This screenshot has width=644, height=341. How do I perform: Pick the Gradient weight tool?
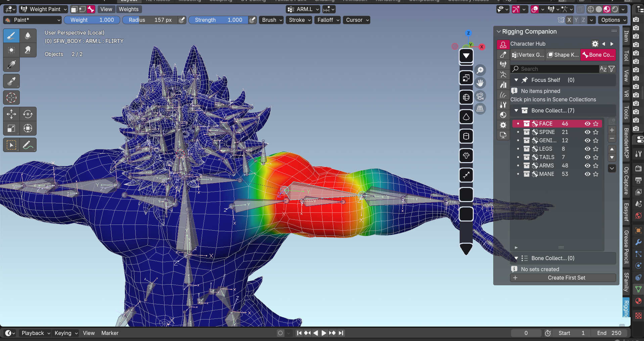tap(11, 64)
